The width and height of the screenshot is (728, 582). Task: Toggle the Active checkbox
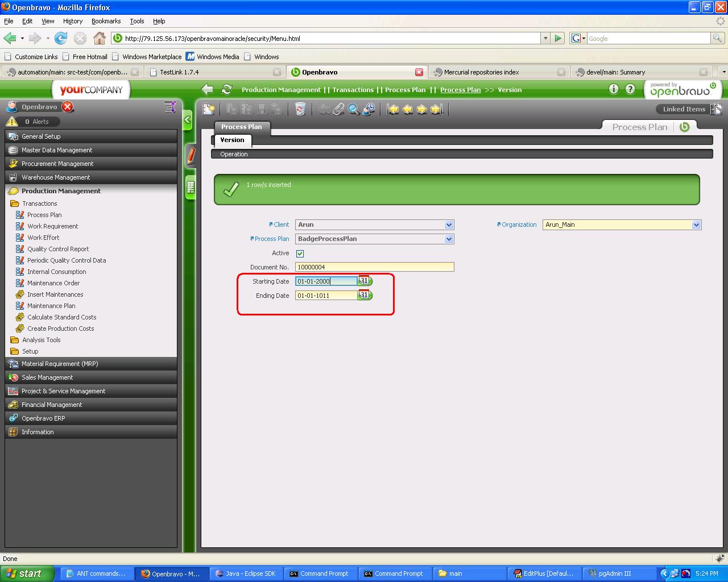tap(300, 253)
